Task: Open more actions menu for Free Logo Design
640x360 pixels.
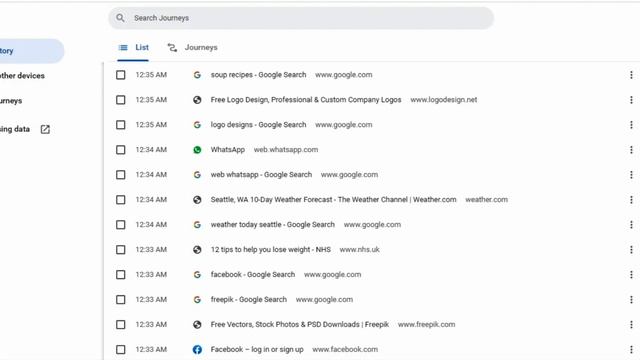Action: pos(631,100)
